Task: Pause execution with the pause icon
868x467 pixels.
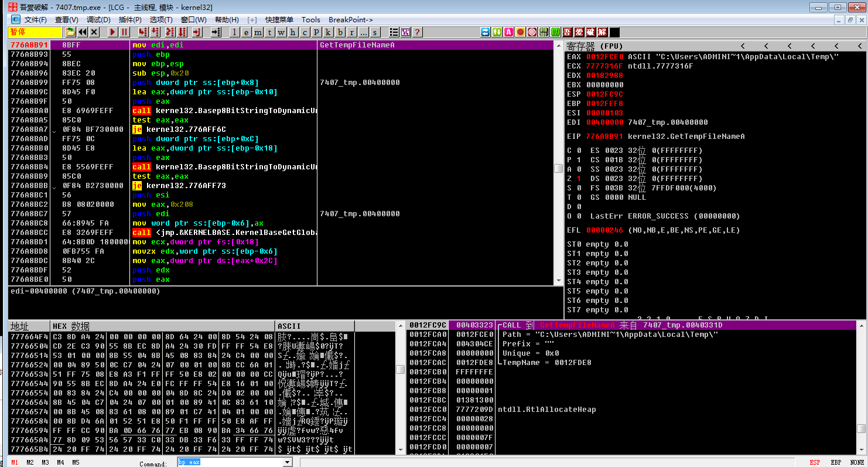Action: tap(124, 32)
